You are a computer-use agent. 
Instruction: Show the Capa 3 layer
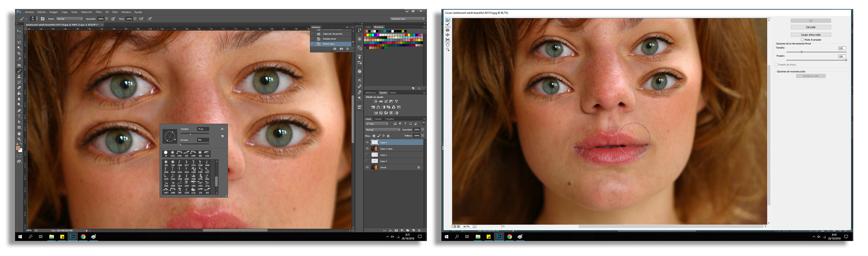[367, 161]
